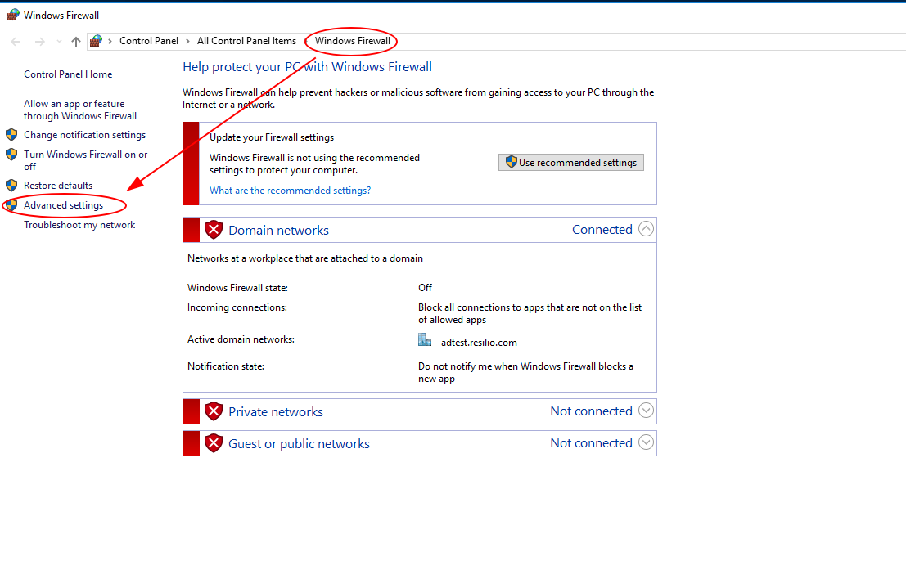Click Use recommended settings button
This screenshot has width=906, height=588.
point(570,163)
